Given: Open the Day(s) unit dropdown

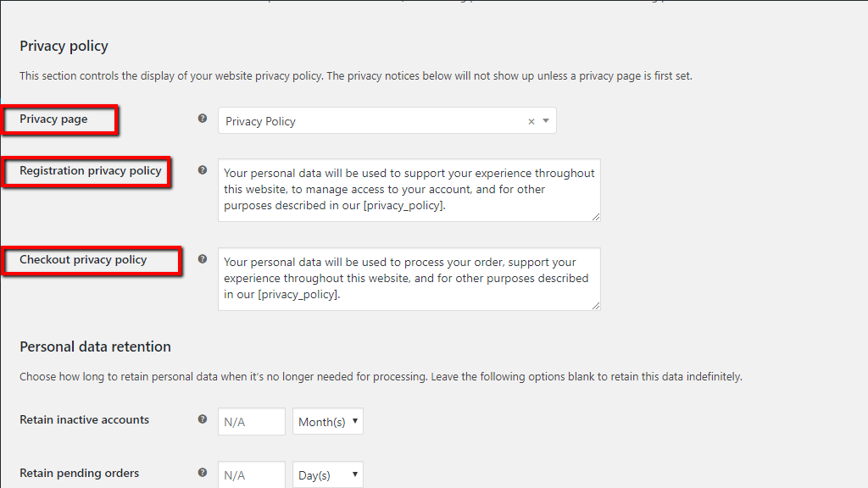Looking at the screenshot, I should pyautogui.click(x=327, y=474).
